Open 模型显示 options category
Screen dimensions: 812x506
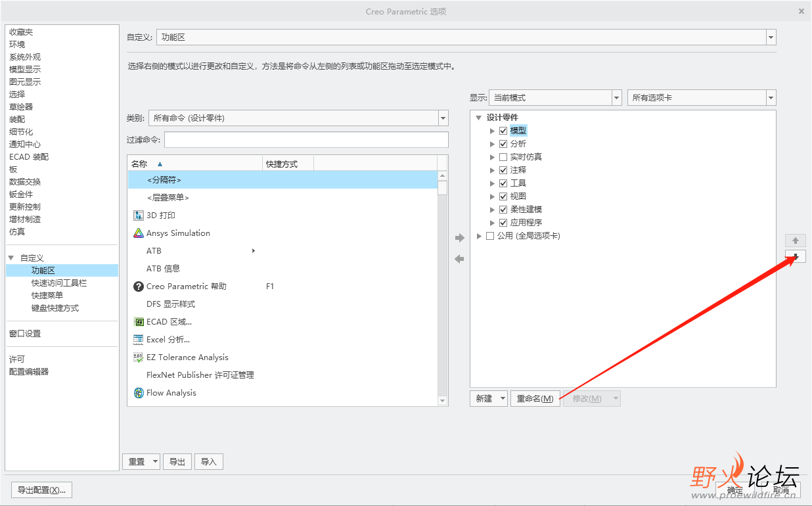(x=25, y=70)
